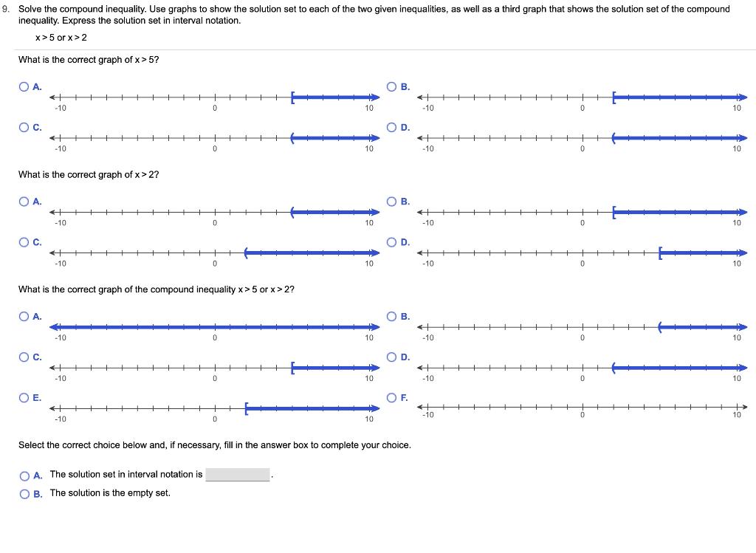Viewport: 756px width, 553px height.
Task: Select option A for the x > 5 graph question
Action: click(x=23, y=86)
